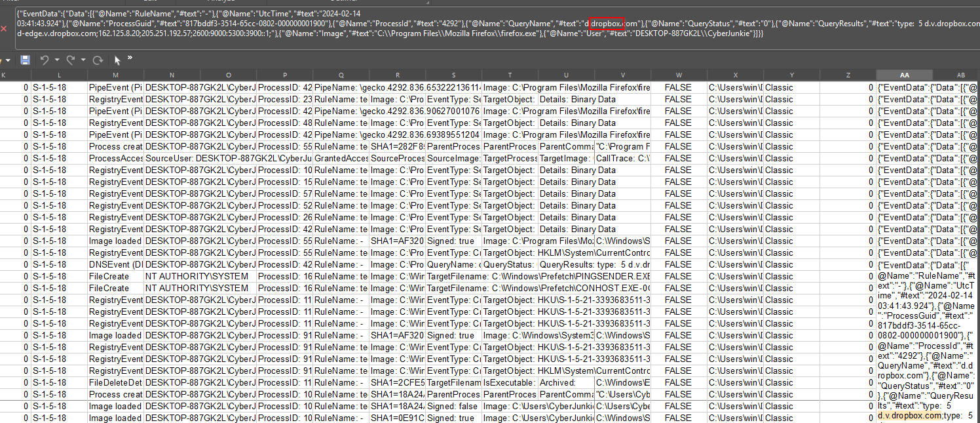The height and width of the screenshot is (423, 980).
Task: Click the Save icon in the toolbar
Action: (x=26, y=60)
